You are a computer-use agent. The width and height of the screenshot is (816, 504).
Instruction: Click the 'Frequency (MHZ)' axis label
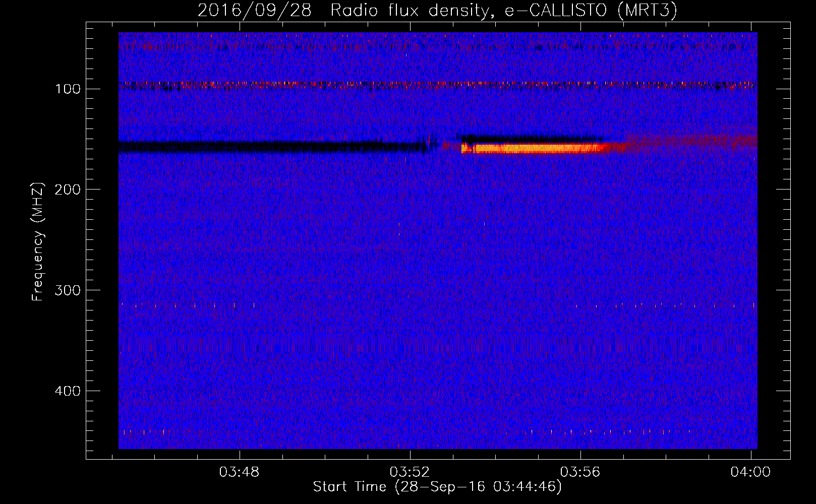pos(38,242)
